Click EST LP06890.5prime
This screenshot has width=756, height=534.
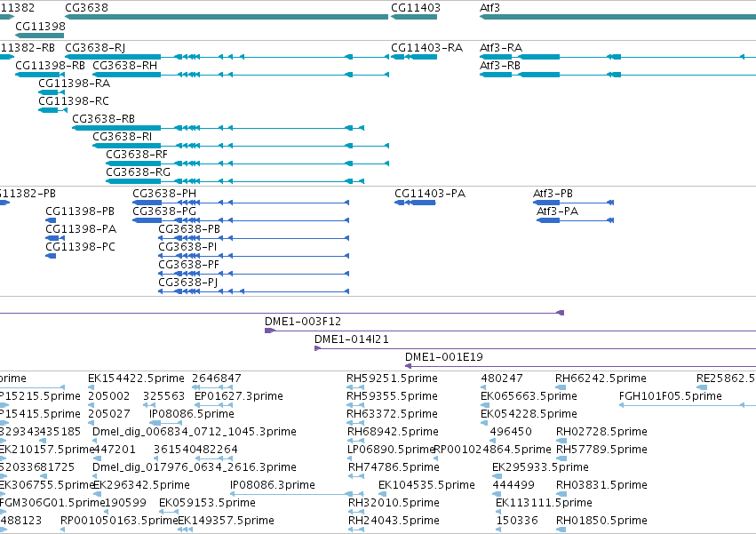392,450
